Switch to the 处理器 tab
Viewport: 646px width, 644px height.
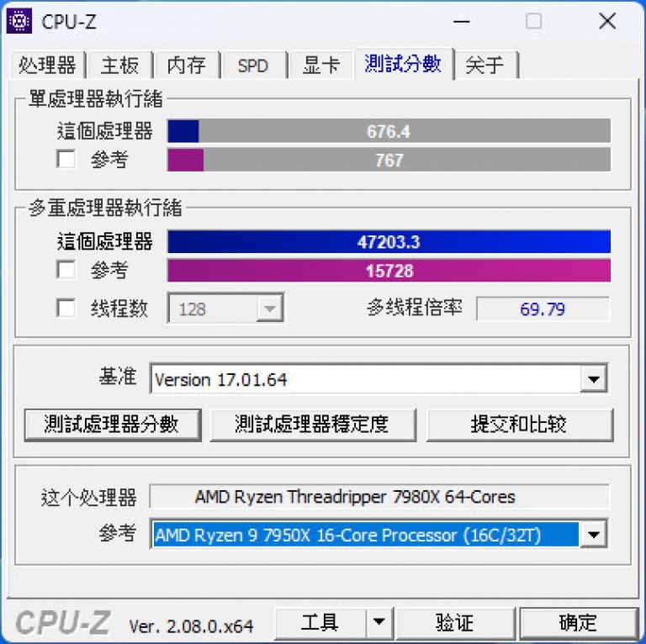pyautogui.click(x=47, y=65)
